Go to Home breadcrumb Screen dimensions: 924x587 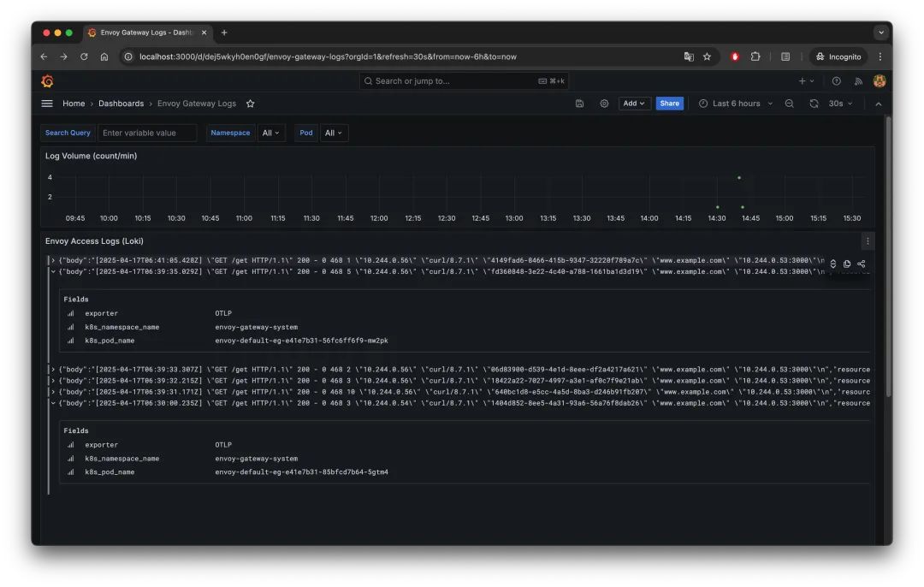[74, 104]
